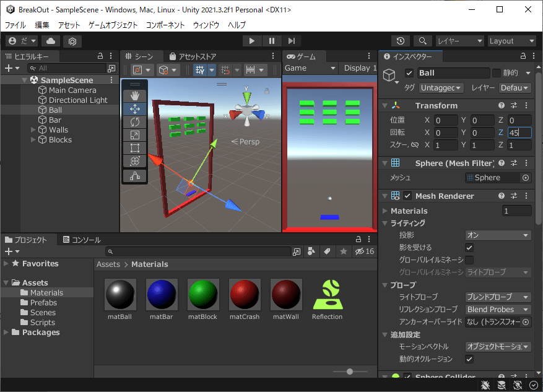The width and height of the screenshot is (543, 392).
Task: Open the Tag dropdown
Action: click(441, 88)
